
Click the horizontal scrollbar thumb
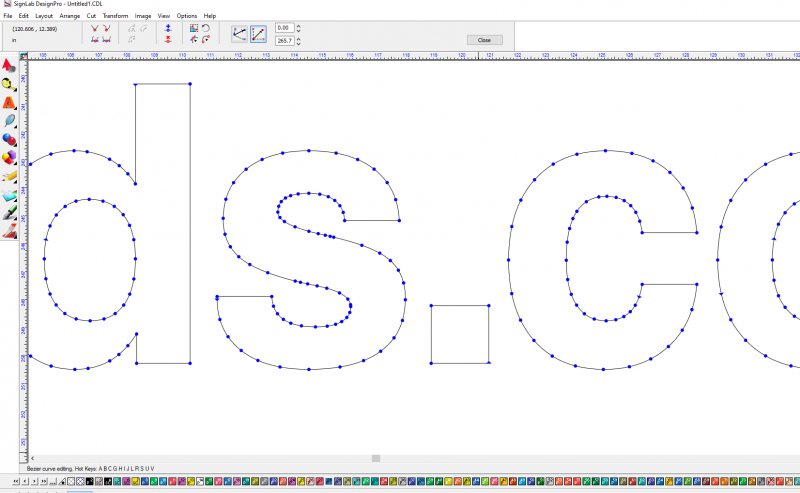pos(376,458)
